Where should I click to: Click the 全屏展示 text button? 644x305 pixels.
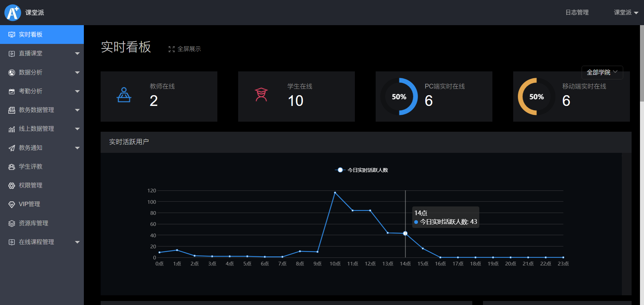click(189, 49)
